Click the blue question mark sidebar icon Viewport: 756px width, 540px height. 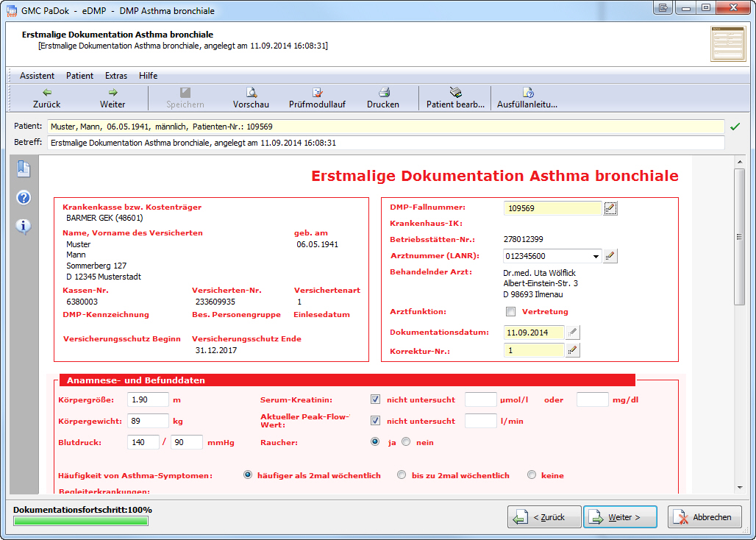[23, 198]
